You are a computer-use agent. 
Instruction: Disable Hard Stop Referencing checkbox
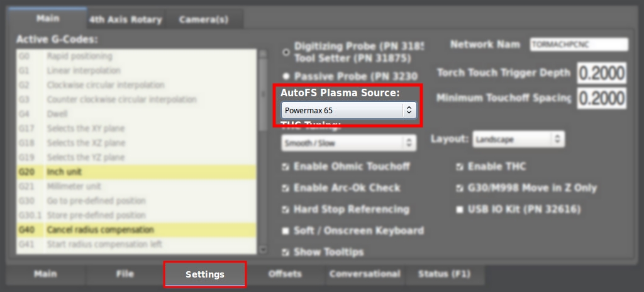click(286, 210)
